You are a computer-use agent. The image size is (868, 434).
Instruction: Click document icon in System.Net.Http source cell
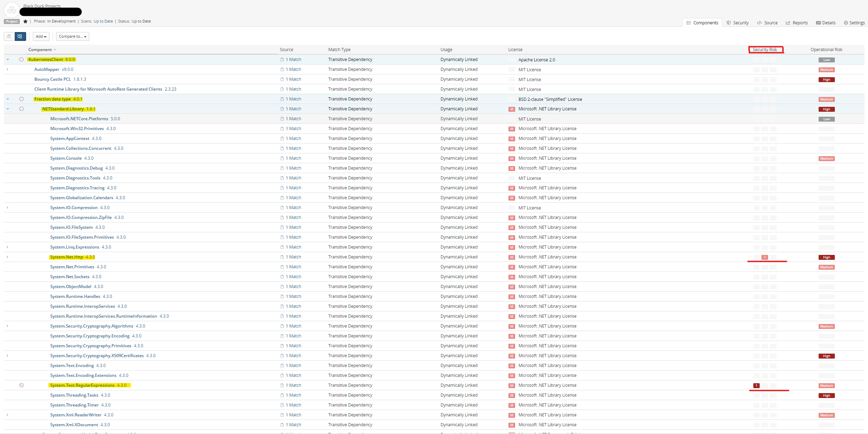[x=282, y=257]
